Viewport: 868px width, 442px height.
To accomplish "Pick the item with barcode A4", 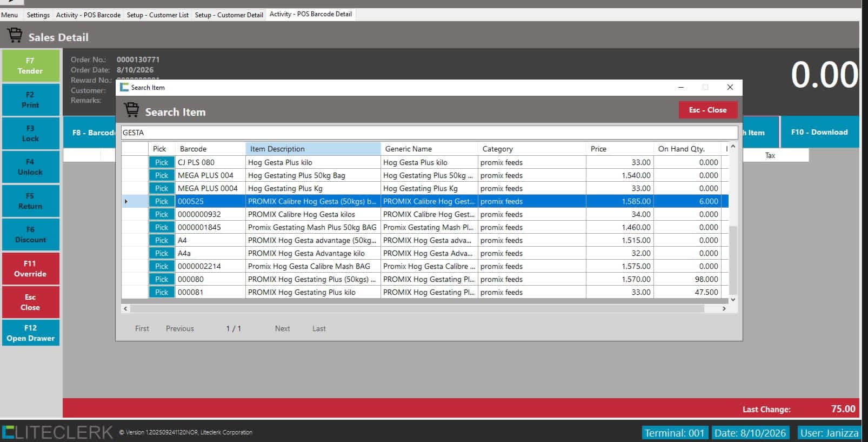I will click(x=162, y=240).
